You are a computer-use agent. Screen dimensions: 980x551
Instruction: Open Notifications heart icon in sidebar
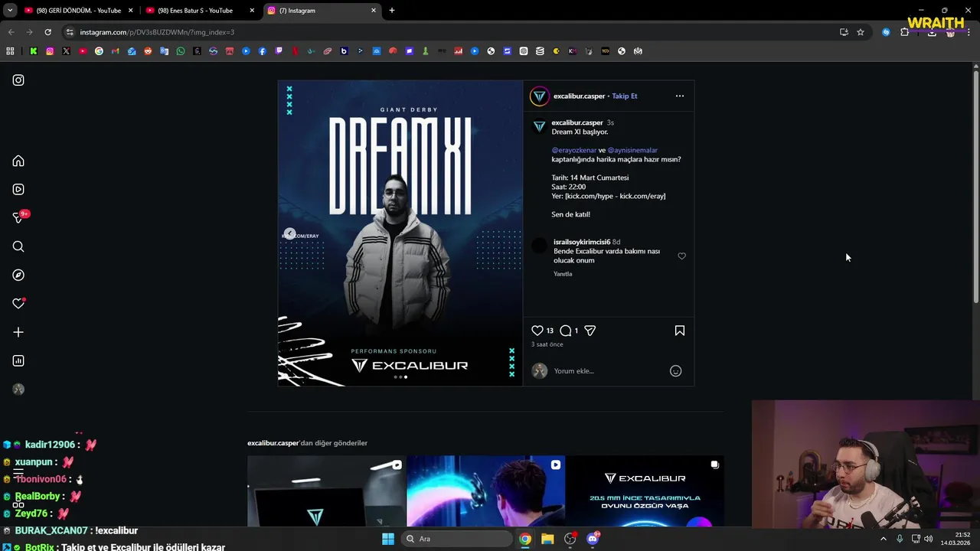click(18, 304)
